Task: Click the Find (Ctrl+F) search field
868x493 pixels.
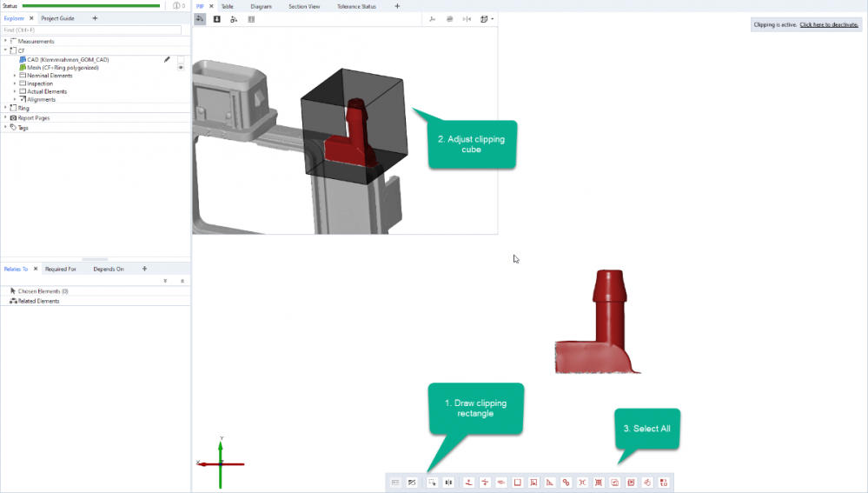Action: click(x=91, y=30)
